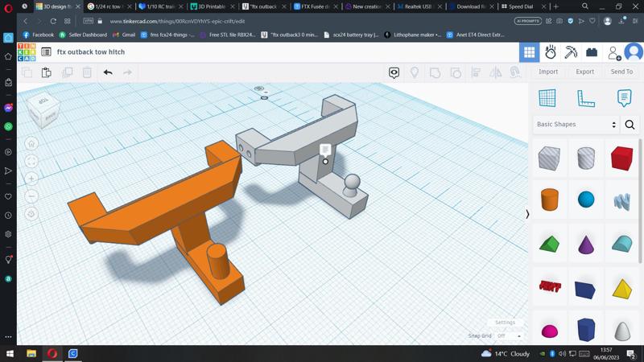Edit the design name ftx outback tow hitch
The width and height of the screenshot is (644, 362).
point(91,52)
